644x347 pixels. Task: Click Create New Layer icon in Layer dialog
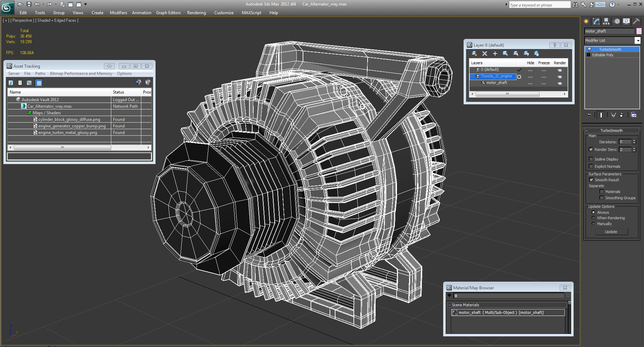(x=474, y=54)
